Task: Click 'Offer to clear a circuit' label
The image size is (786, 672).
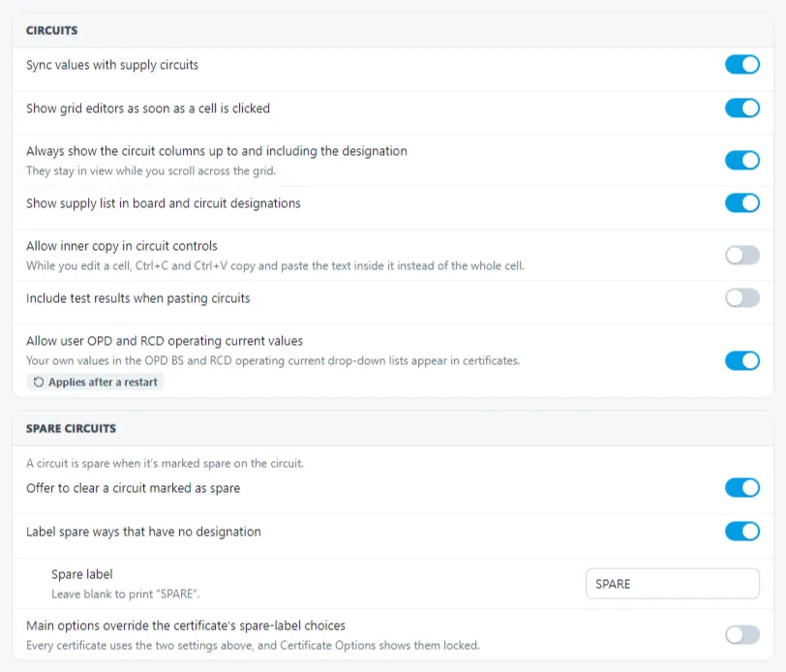Action: 134,488
